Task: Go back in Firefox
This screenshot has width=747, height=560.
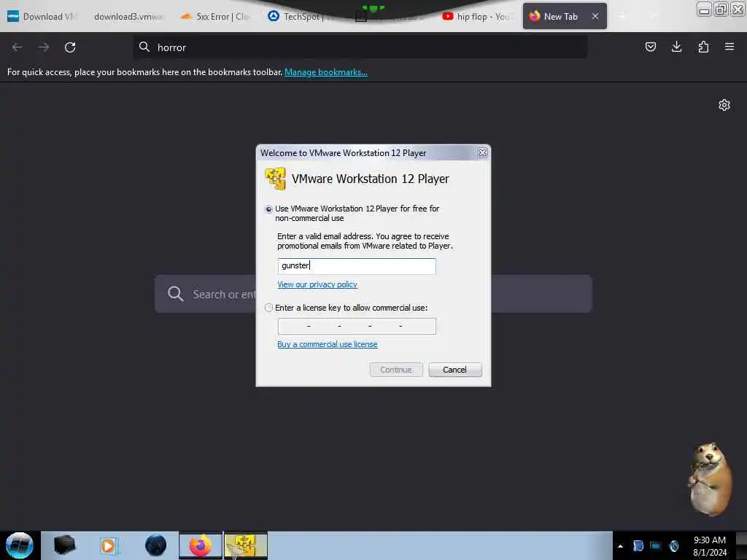Action: pyautogui.click(x=18, y=47)
